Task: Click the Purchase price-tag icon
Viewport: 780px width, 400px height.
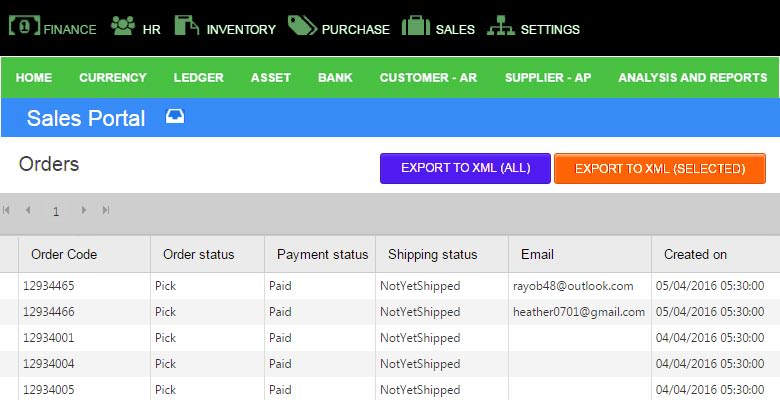Action: 302,25
